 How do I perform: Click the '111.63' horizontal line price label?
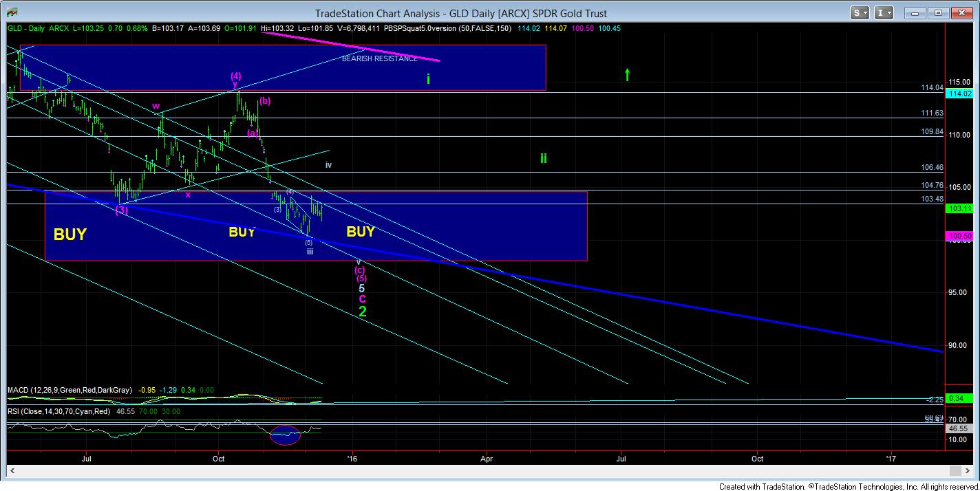931,113
